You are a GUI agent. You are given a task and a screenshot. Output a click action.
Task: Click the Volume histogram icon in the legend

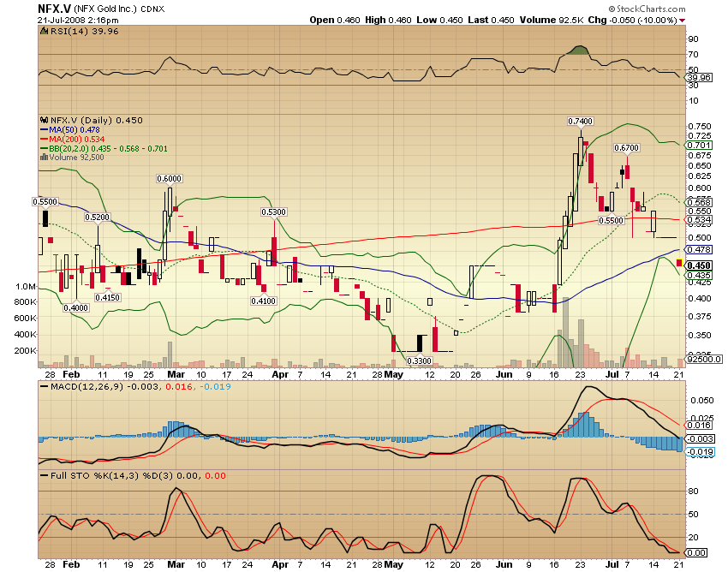[42, 157]
